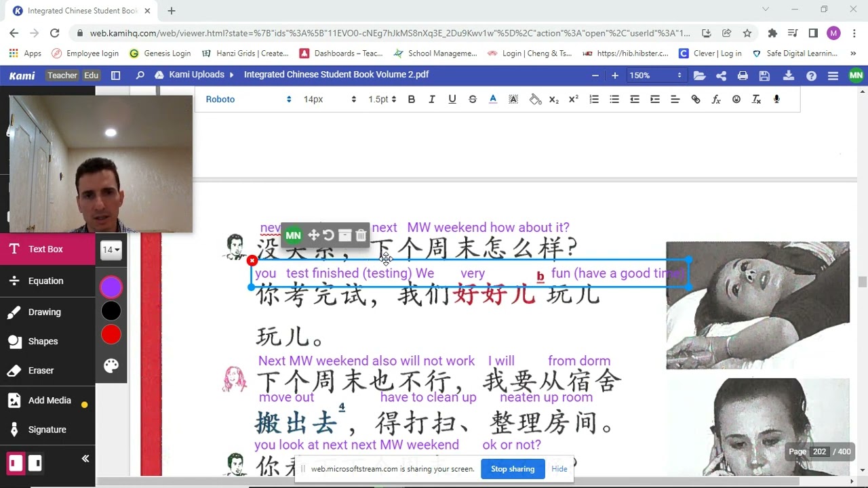Viewport: 868px width, 488px height.
Task: Click the page number 202 field
Action: point(819,451)
